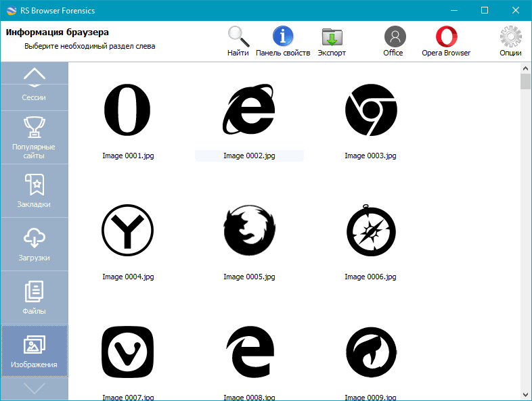This screenshot has height=401, width=532.
Task: Click the vertical scrollbar thumb
Action: [525, 81]
